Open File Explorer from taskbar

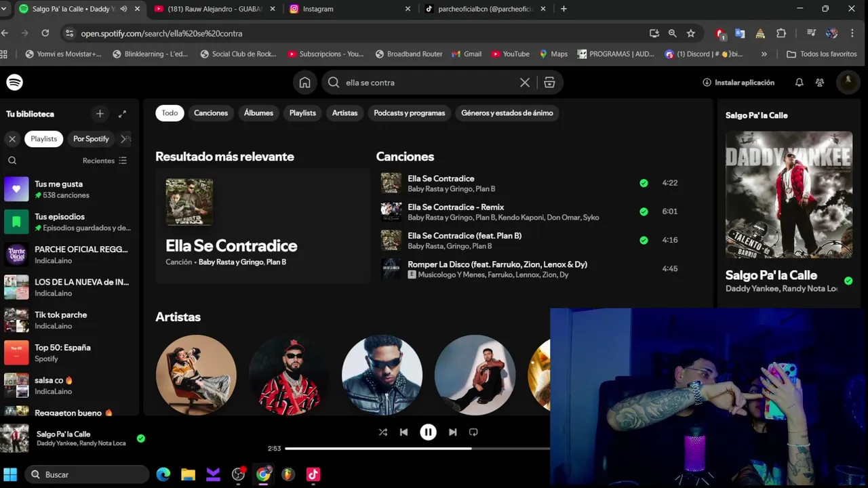188,474
